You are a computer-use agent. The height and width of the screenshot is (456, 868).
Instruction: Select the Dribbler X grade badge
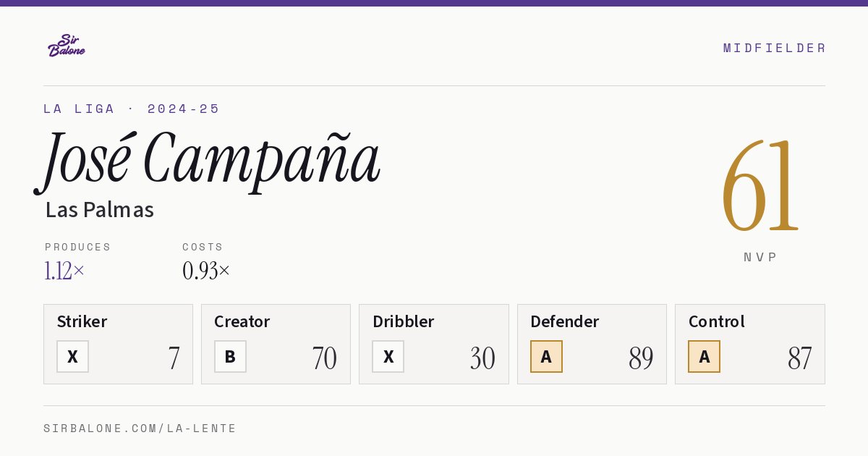(x=388, y=356)
